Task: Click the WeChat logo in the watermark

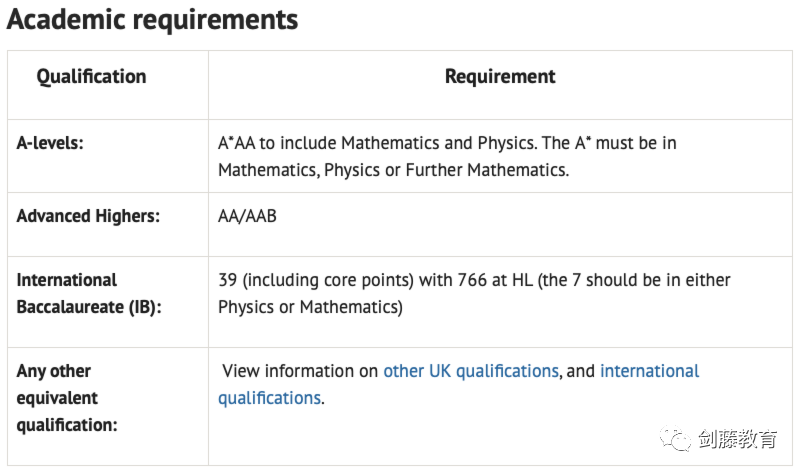Action: click(681, 439)
